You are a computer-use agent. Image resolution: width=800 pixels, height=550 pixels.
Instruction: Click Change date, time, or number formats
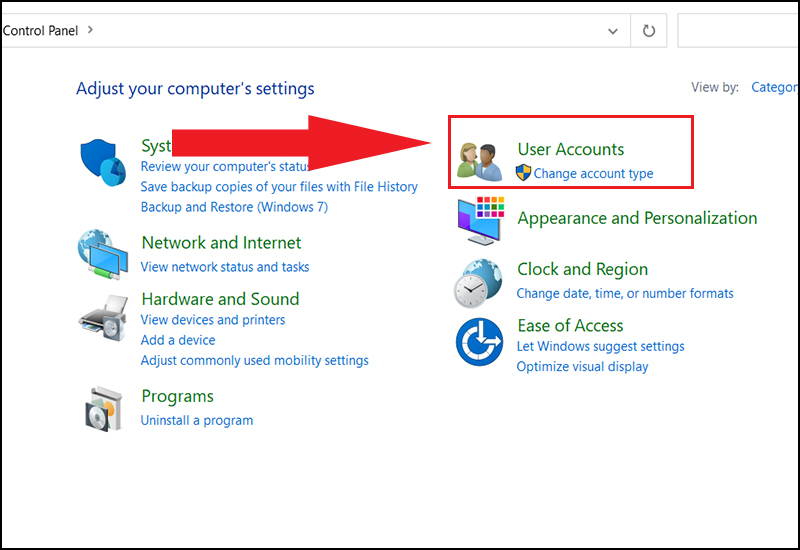coord(625,293)
